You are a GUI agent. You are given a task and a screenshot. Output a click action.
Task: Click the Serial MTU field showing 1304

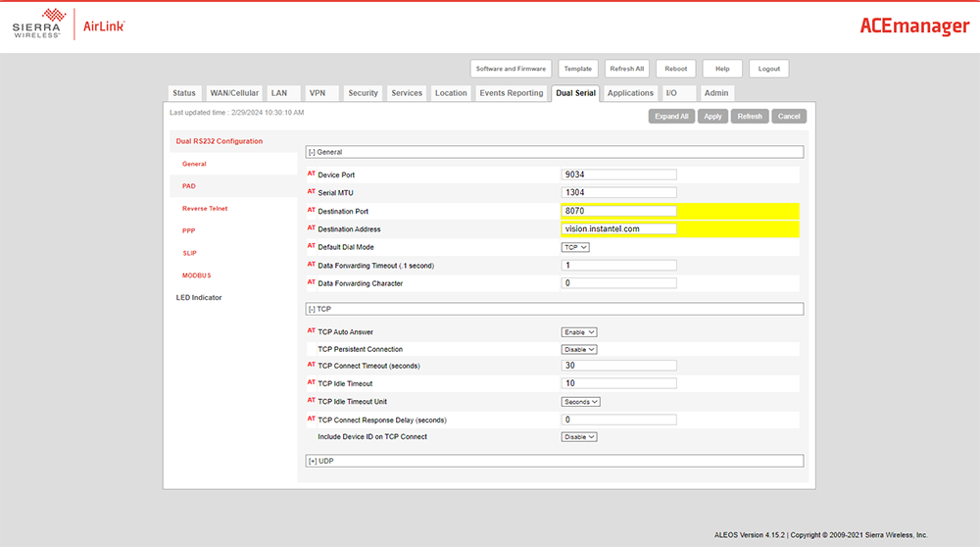[618, 192]
